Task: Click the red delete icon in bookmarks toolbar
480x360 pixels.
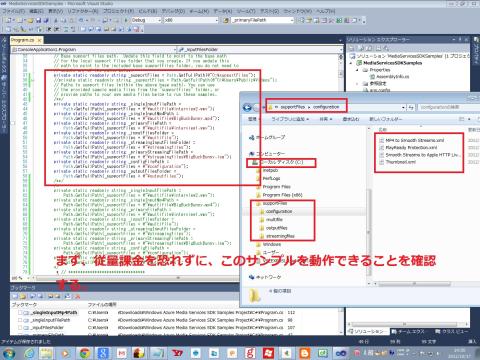Action: pos(78,296)
